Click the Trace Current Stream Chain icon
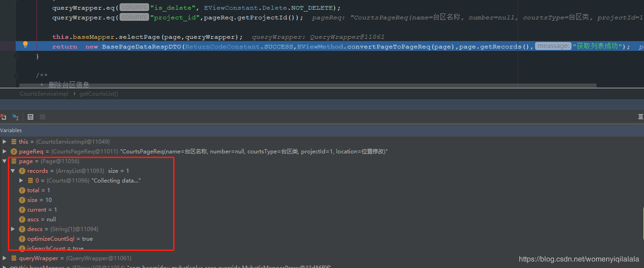Viewport: 644px width, 268px height. (x=42, y=117)
